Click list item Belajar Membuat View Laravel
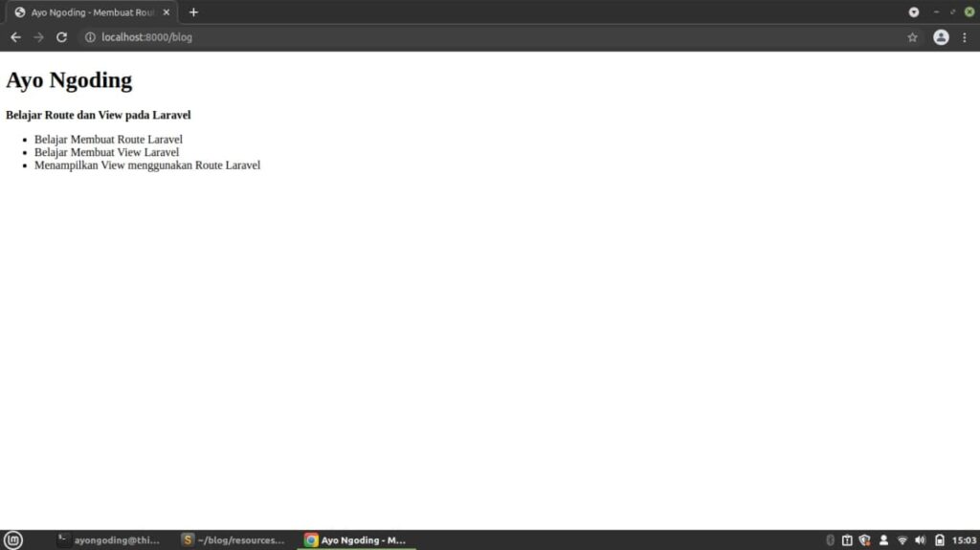Viewport: 980px width, 550px height. coord(106,152)
